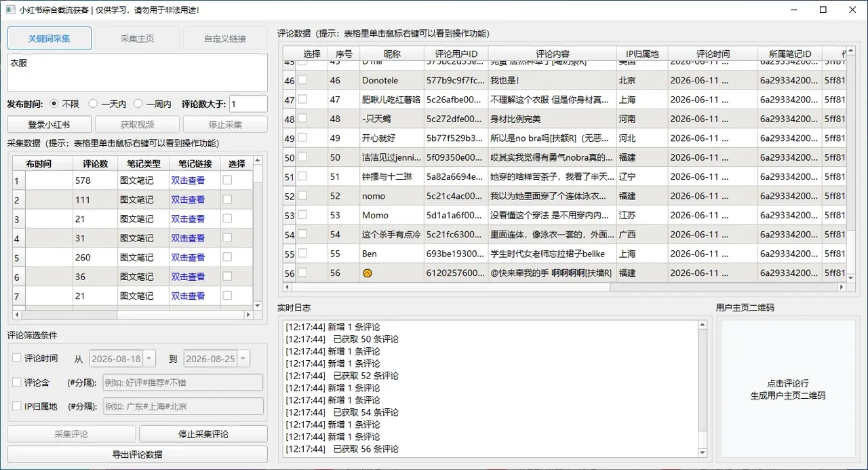
Task: Click 双击查看 link for the 260-comment note
Action: [188, 258]
